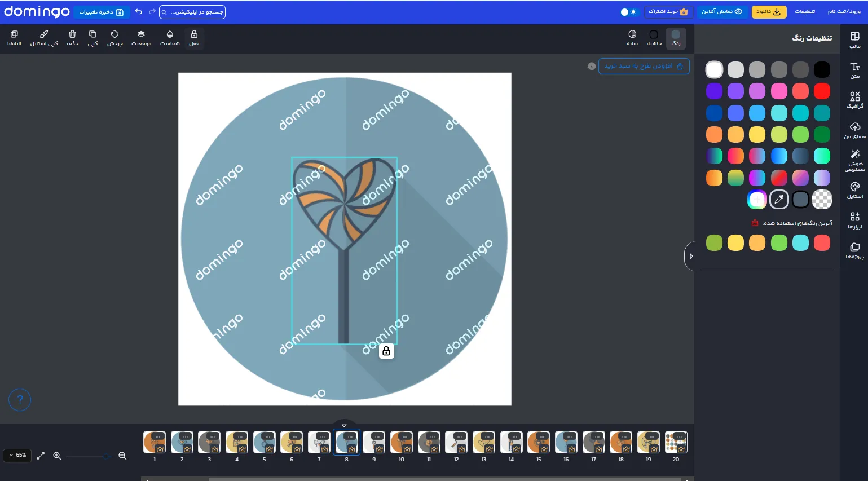Click Login/Register (ورود/ثبت نام) link
Image resolution: width=868 pixels, height=481 pixels.
(x=844, y=11)
